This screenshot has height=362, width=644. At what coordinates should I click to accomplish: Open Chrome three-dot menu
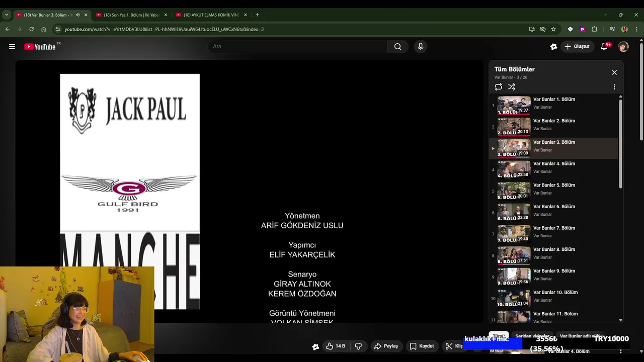pyautogui.click(x=636, y=29)
